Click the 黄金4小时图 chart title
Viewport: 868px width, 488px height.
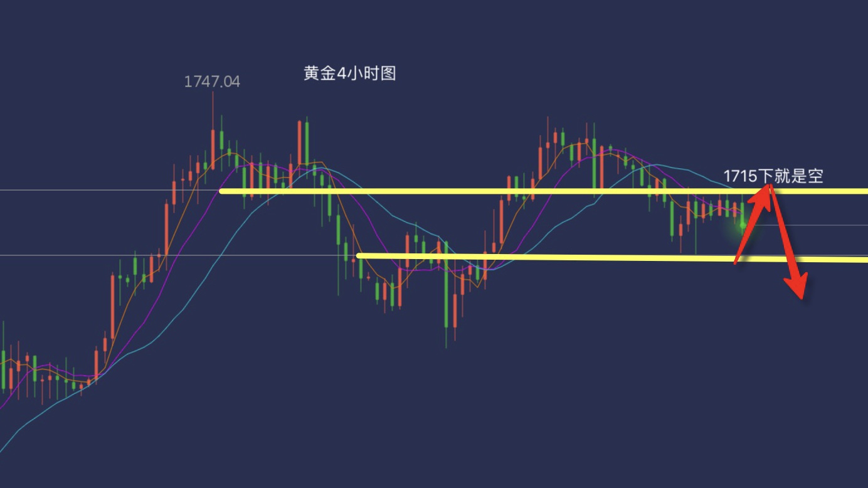pos(350,73)
